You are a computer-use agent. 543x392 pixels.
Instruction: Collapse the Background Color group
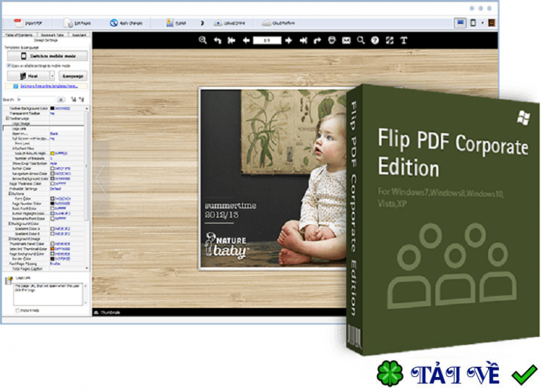point(10,224)
